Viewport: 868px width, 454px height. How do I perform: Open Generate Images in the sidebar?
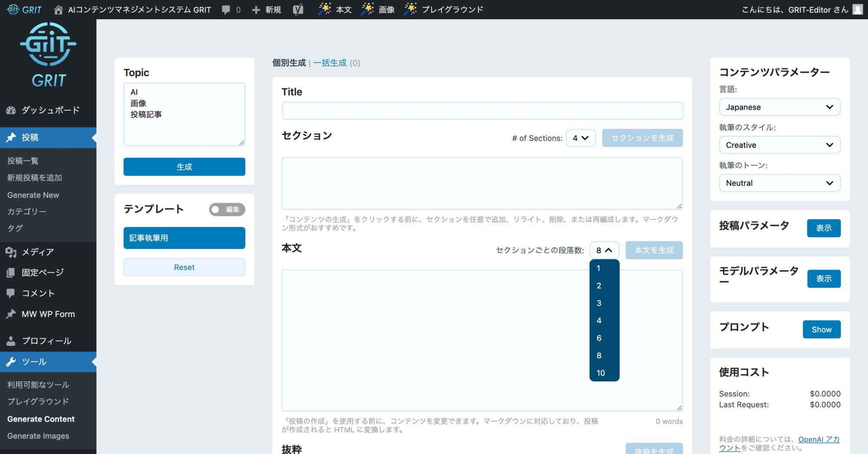[38, 436]
